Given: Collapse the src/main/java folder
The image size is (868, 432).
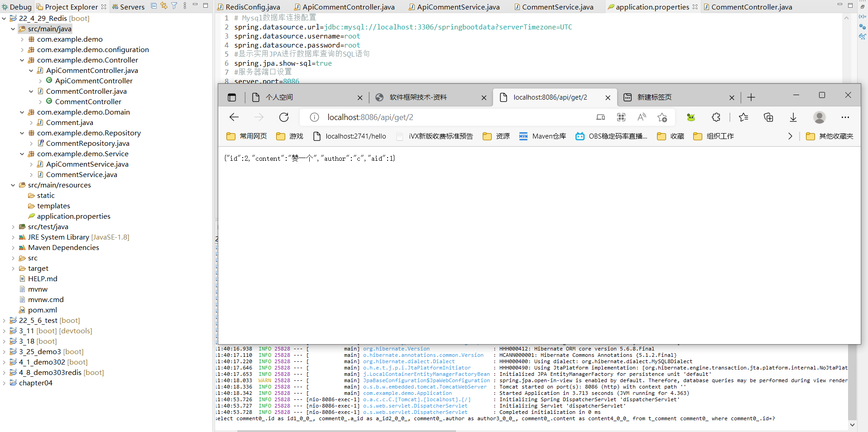Looking at the screenshot, I should (x=13, y=29).
